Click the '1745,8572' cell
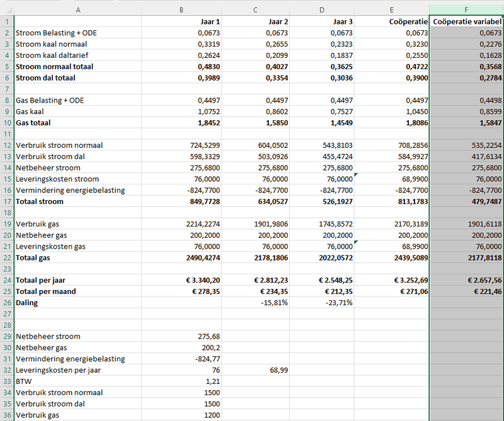The width and height of the screenshot is (504, 421). click(x=322, y=224)
